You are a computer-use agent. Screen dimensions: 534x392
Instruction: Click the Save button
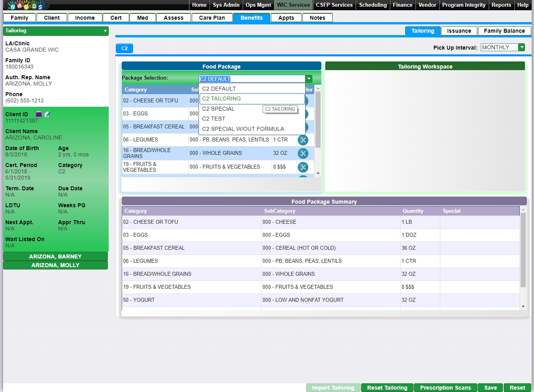click(490, 388)
